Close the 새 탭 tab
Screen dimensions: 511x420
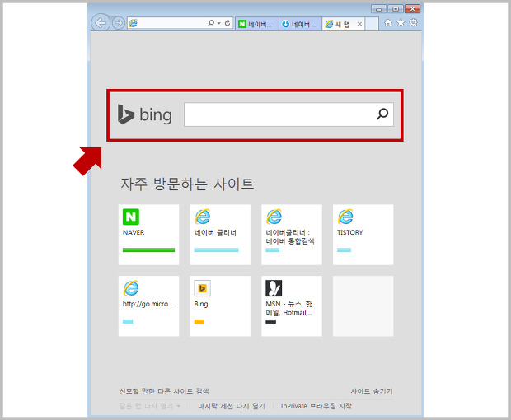coord(359,24)
